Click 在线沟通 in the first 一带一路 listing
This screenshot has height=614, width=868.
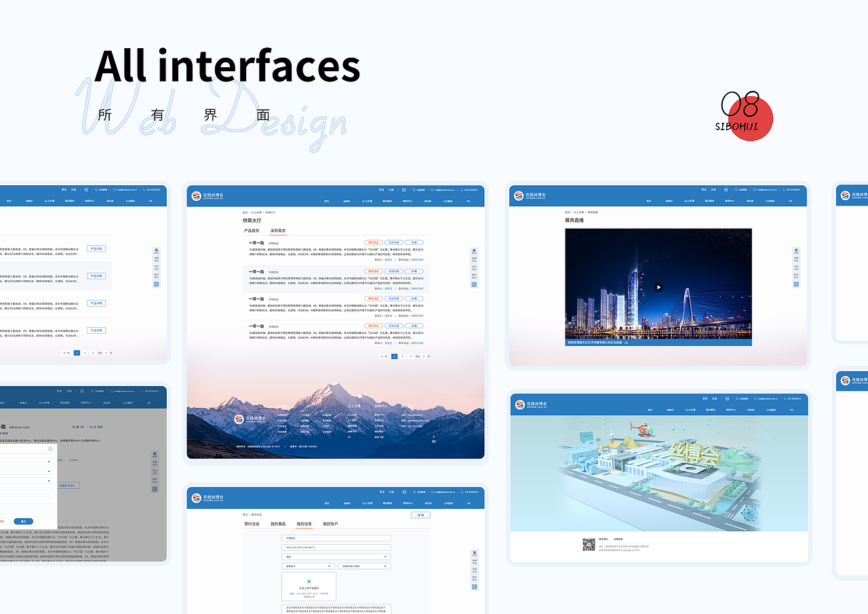tap(394, 242)
